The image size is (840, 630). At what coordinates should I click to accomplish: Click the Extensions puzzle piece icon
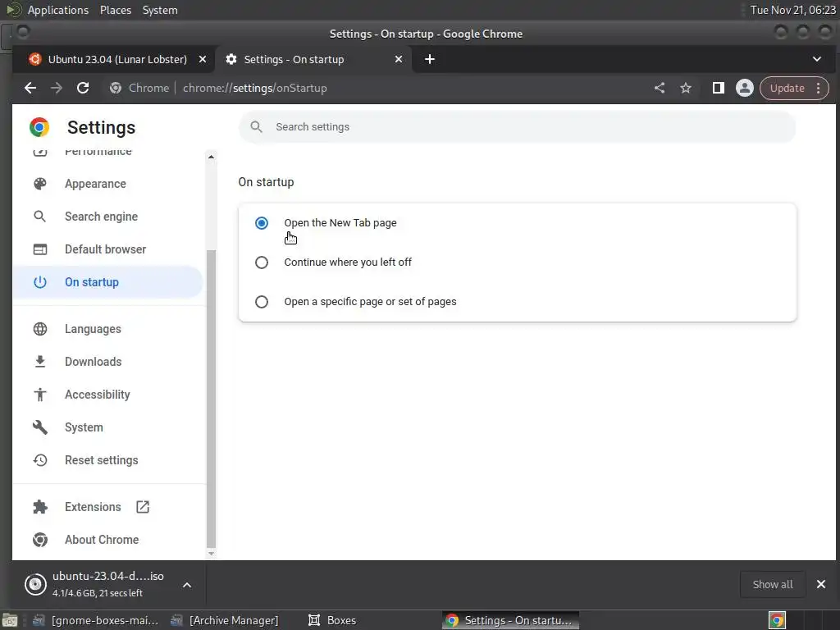click(40, 507)
